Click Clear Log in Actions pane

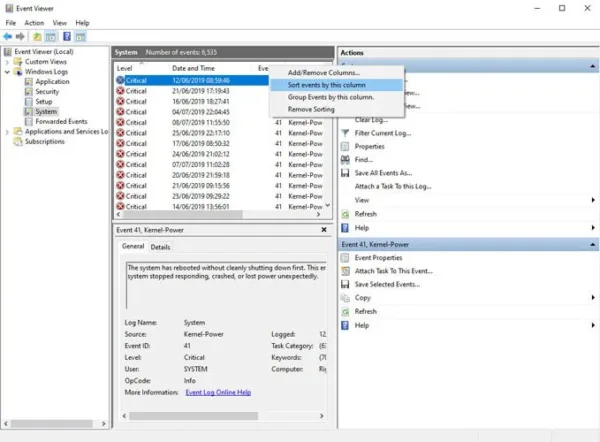tap(371, 120)
